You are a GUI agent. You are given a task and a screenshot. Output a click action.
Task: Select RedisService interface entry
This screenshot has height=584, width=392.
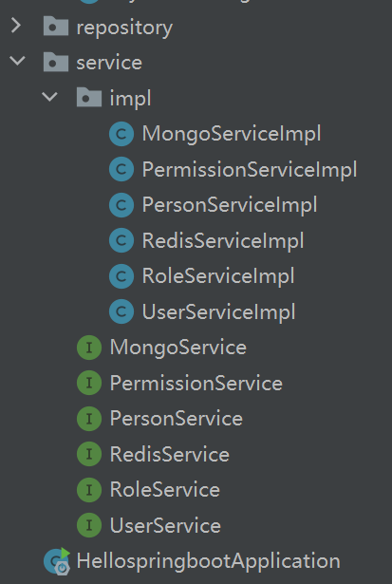click(169, 455)
